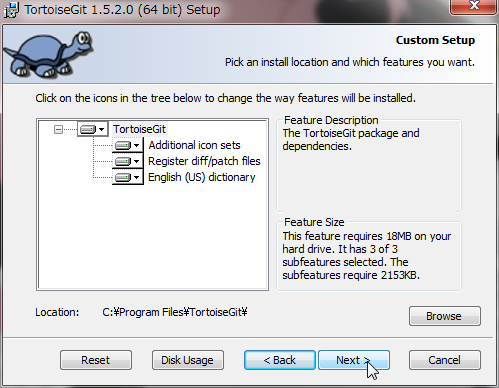This screenshot has height=388, width=499.
Task: Click the TortoiseGit feature drive icon
Action: click(88, 129)
